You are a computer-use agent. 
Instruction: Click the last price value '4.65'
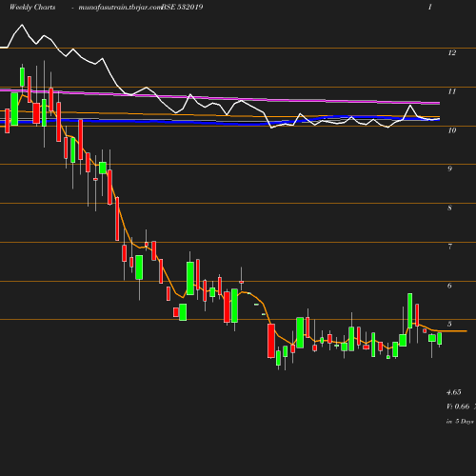454,392
